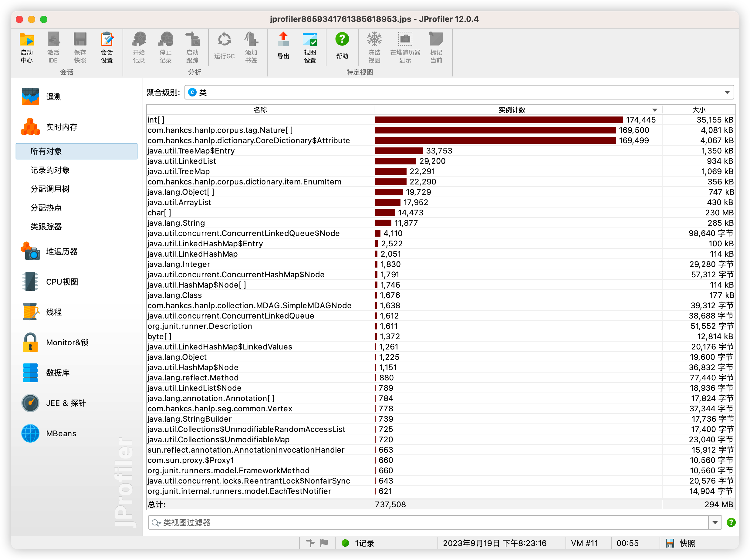The width and height of the screenshot is (750, 560).
Task: Open the CPU视图 section icon
Action: click(31, 282)
